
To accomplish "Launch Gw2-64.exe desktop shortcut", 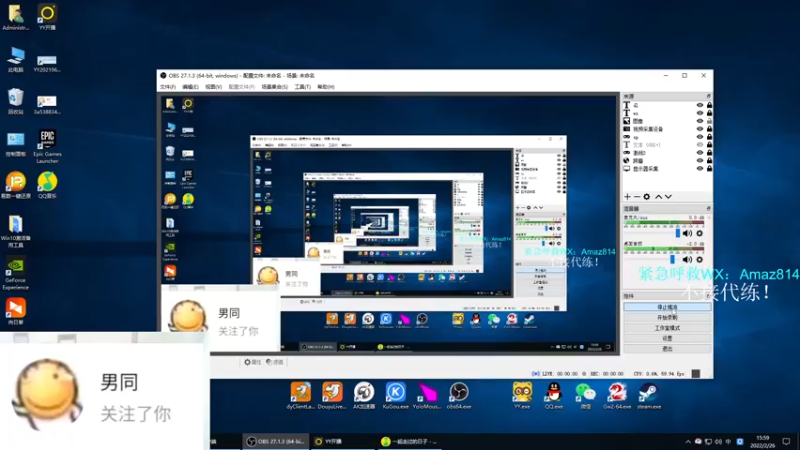I will (x=617, y=396).
